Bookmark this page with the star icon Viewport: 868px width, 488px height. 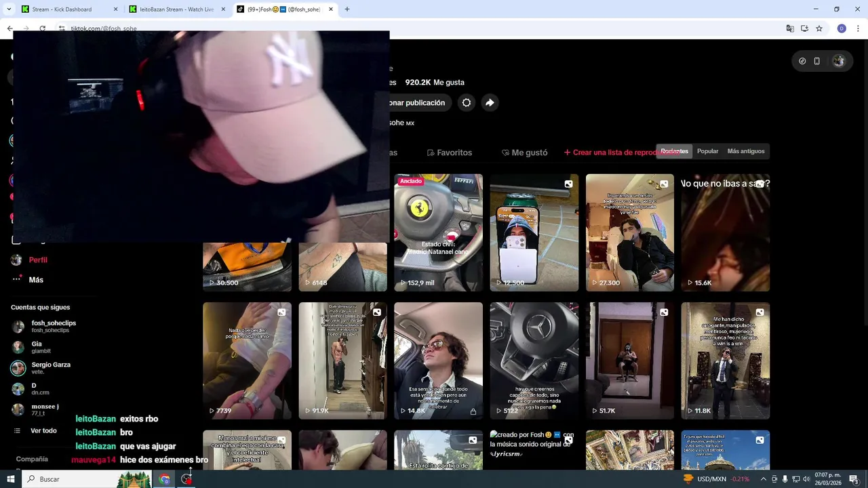coord(819,28)
